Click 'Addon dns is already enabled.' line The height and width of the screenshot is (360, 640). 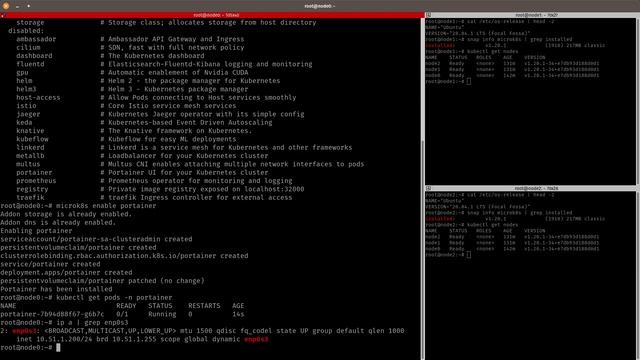[x=58, y=223]
